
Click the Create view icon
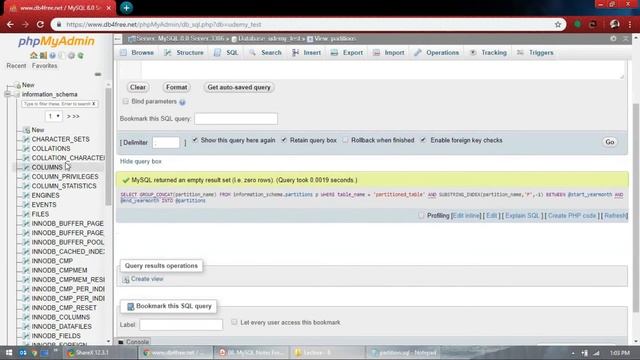pyautogui.click(x=126, y=279)
